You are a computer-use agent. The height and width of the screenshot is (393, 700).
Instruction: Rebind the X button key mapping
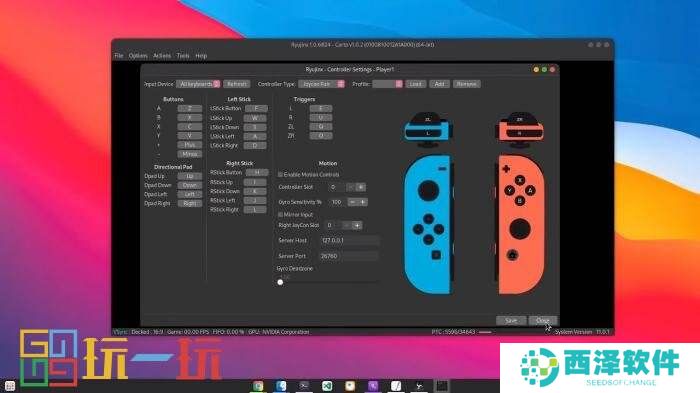190,127
